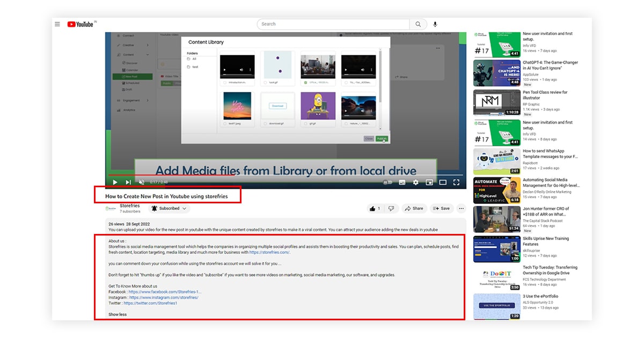Type in the YouTube search field

333,24
